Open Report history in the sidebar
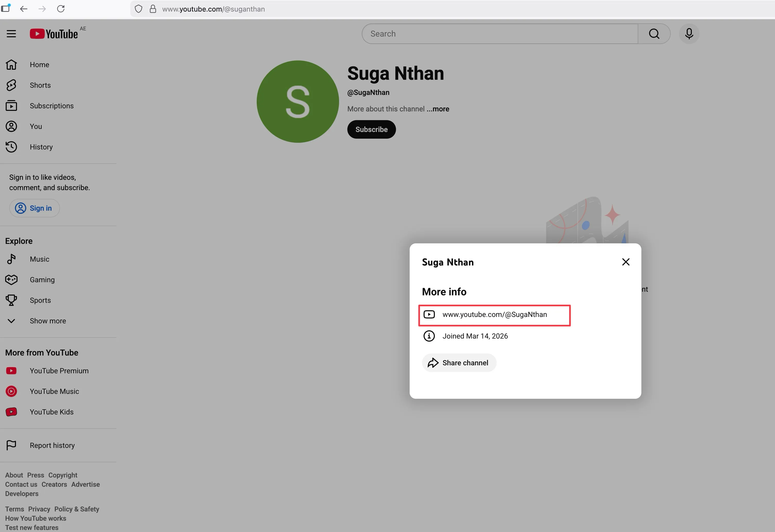 (52, 446)
